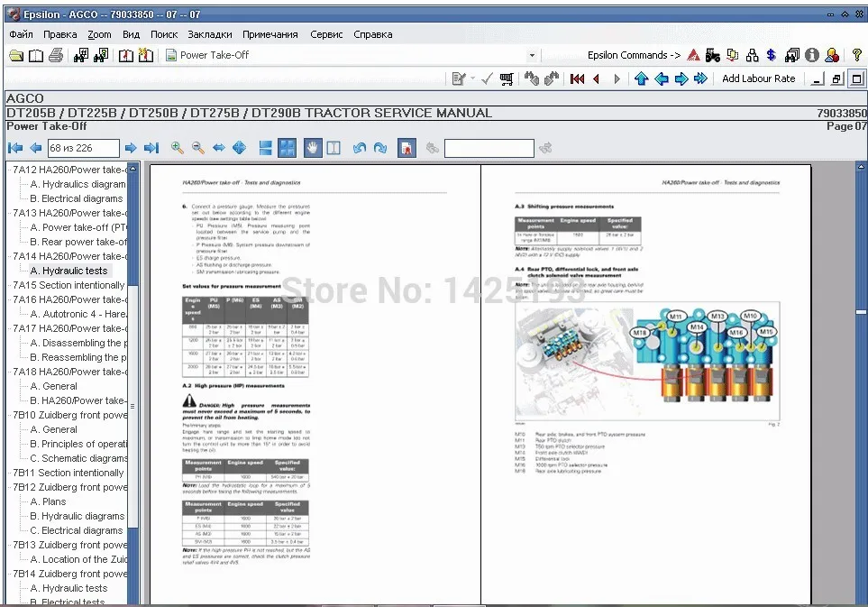This screenshot has width=868, height=607.
Task: Click the blue dollar sign icon
Action: pos(772,55)
